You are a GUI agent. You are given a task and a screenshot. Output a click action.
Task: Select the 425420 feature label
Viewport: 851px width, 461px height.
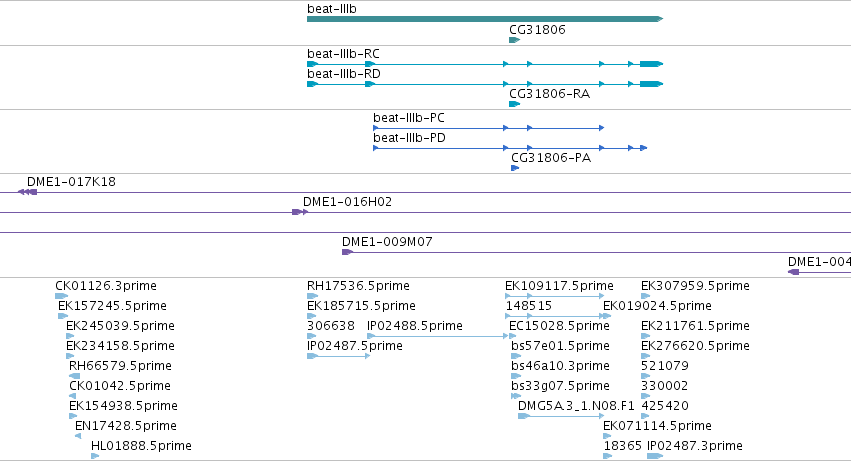pyautogui.click(x=665, y=406)
